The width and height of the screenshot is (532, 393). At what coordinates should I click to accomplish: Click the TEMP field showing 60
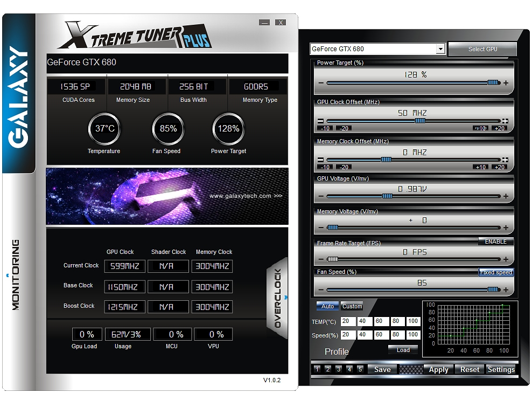[x=381, y=321]
